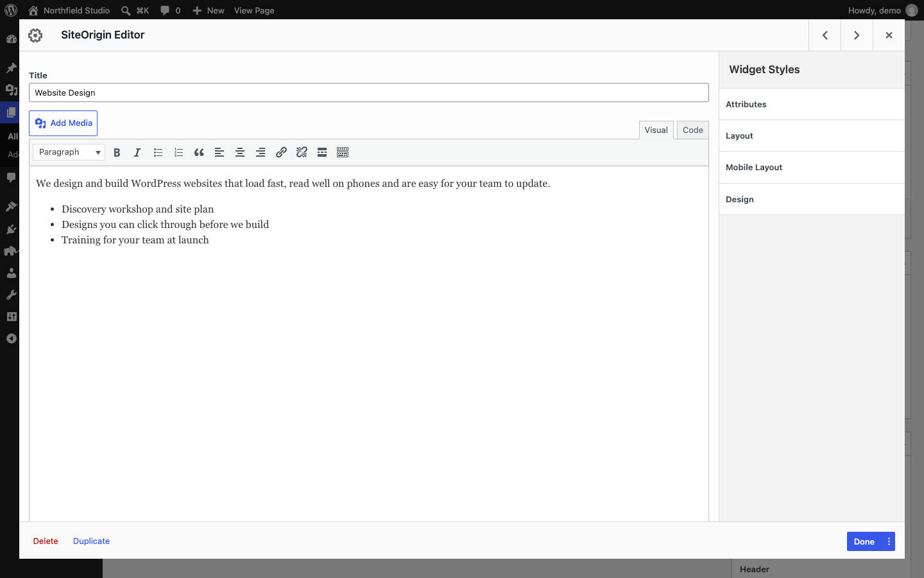The image size is (924, 578).
Task: Open the WordPress logo menu
Action: coord(11,10)
